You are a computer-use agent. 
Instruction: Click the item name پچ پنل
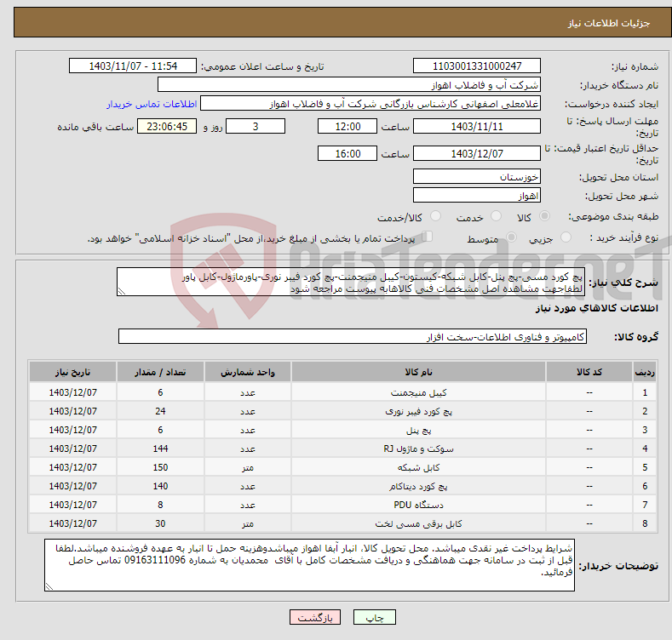pyautogui.click(x=418, y=430)
